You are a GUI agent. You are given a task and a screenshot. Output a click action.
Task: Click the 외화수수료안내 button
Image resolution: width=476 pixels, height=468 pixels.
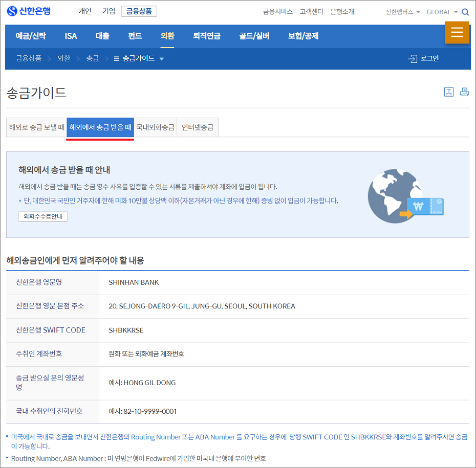(43, 216)
